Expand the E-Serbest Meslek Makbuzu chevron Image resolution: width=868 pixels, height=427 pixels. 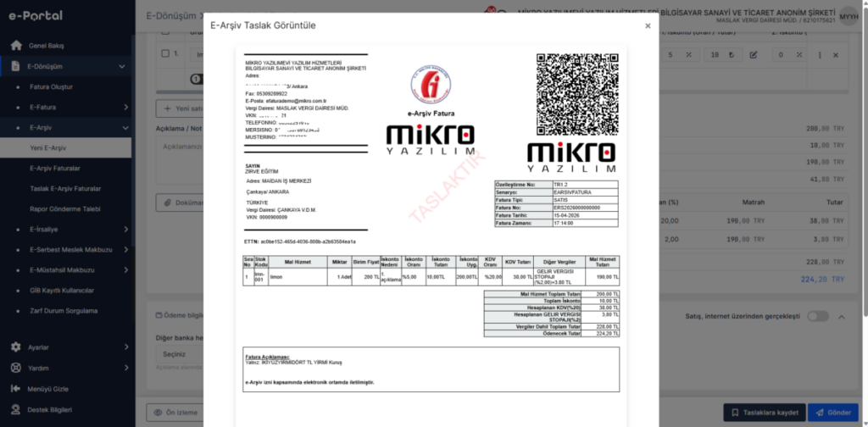click(126, 249)
